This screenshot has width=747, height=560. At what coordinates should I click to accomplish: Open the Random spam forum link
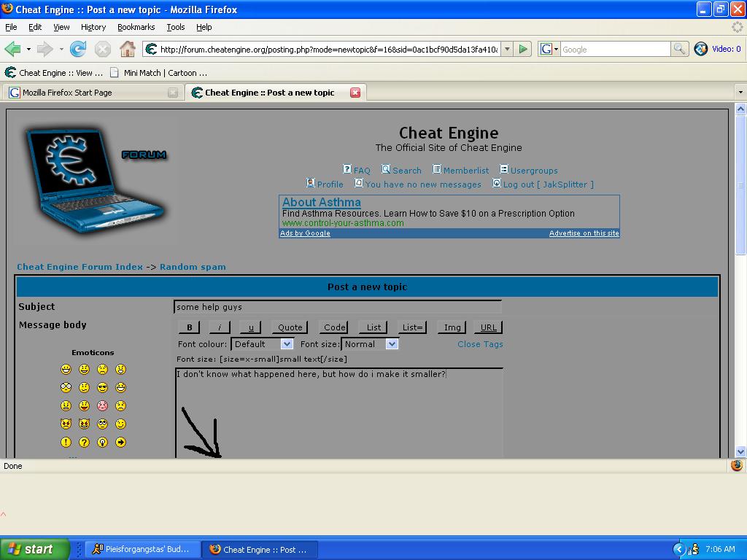pyautogui.click(x=193, y=267)
